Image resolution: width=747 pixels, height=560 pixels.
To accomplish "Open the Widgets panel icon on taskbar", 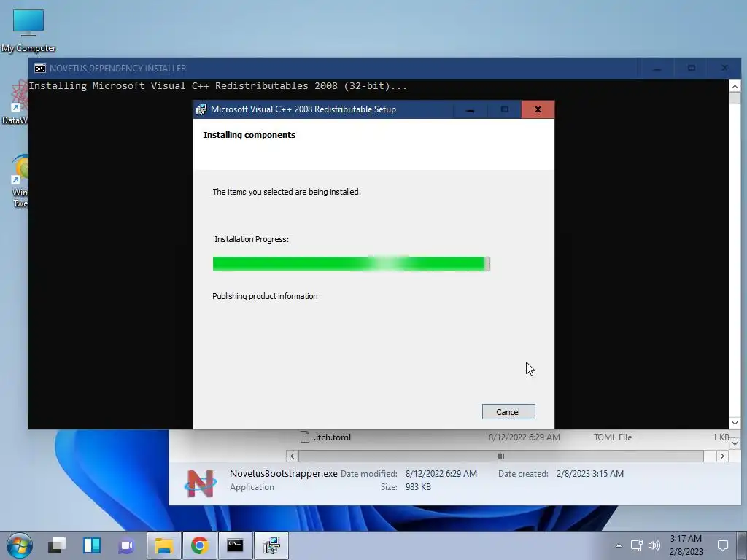I will tap(92, 545).
